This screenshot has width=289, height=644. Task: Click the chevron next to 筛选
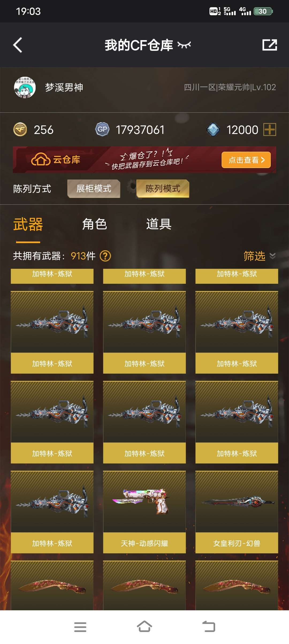[x=272, y=256]
